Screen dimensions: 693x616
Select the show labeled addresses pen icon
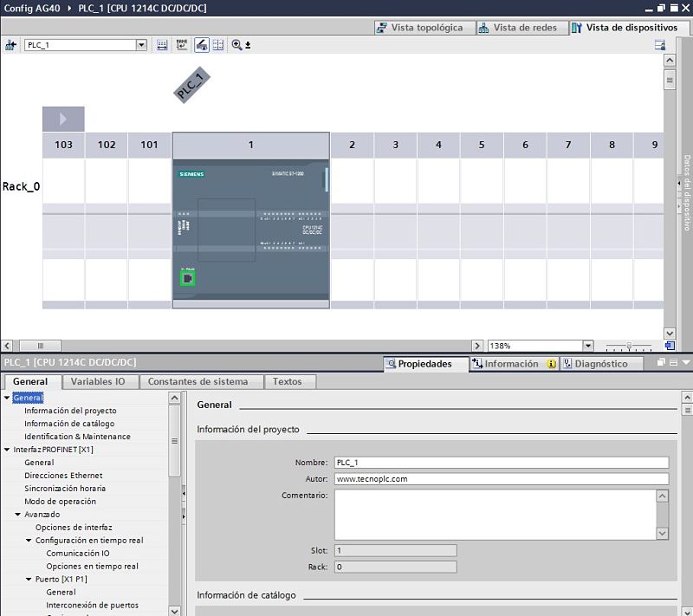point(203,45)
